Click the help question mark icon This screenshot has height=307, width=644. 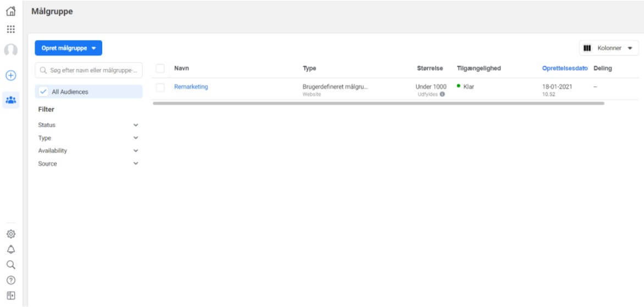(10, 279)
